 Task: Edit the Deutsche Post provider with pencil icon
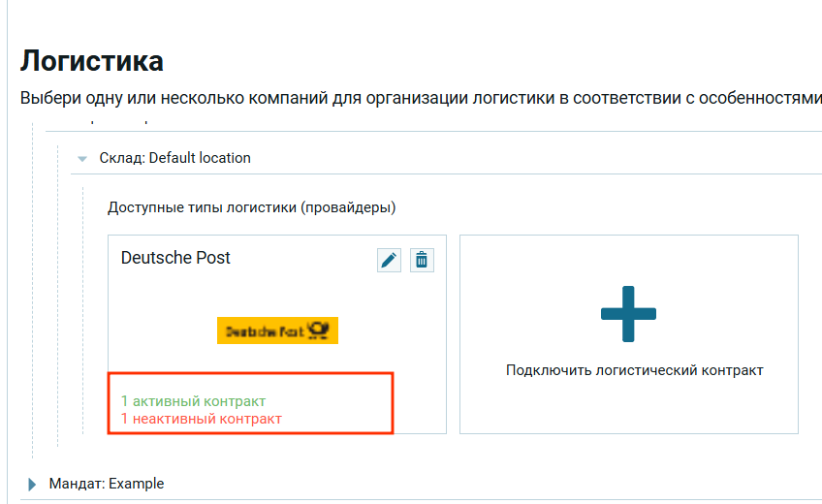pos(389,260)
